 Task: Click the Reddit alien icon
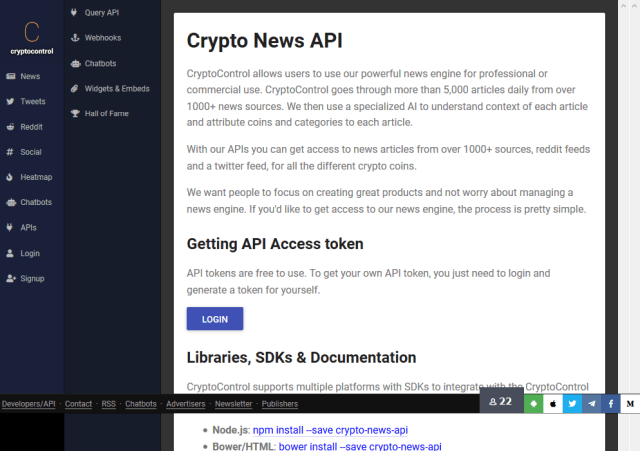point(11,127)
